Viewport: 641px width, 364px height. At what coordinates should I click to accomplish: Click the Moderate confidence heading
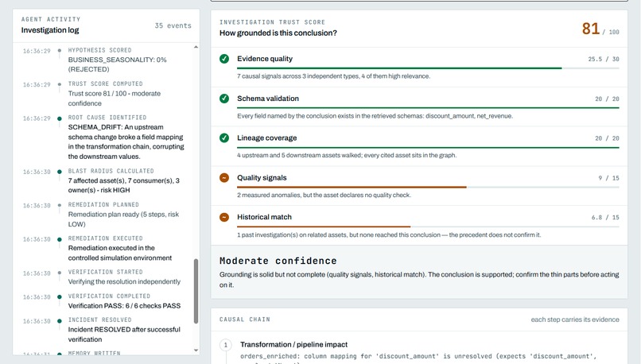[278, 261]
